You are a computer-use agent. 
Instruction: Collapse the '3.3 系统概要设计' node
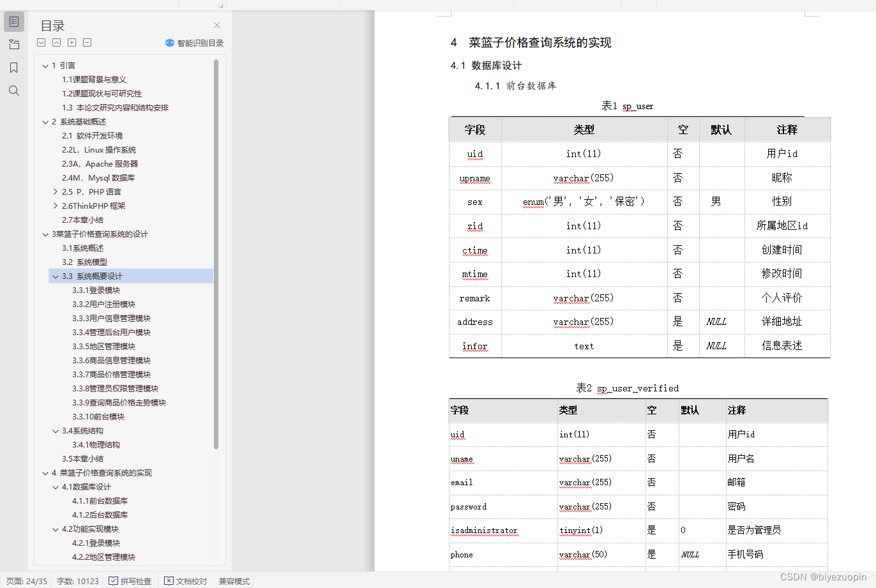(56, 276)
